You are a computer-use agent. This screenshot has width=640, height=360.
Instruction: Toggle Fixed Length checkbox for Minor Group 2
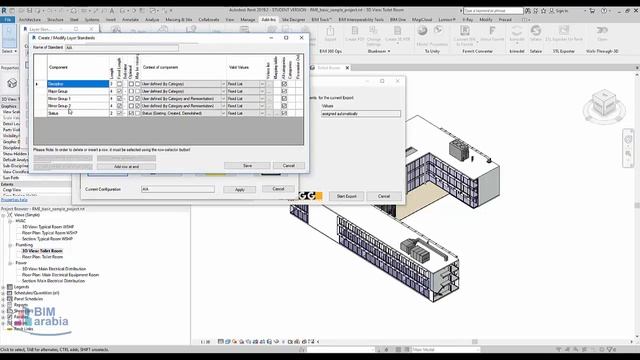click(x=119, y=106)
